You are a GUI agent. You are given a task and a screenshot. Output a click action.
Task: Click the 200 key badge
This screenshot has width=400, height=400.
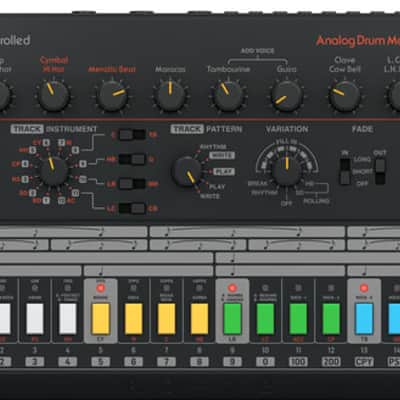point(331,362)
